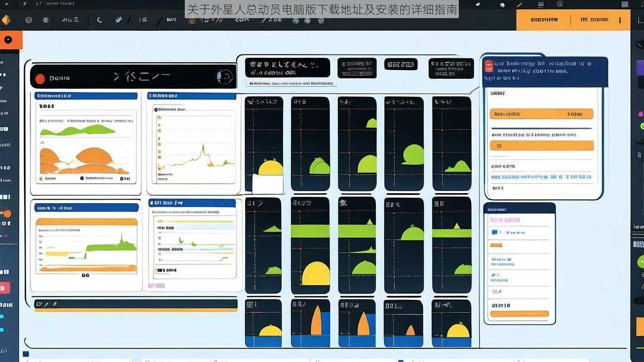The width and height of the screenshot is (644, 362).
Task: Click the blue link text in the right panel
Action: tap(541, 177)
